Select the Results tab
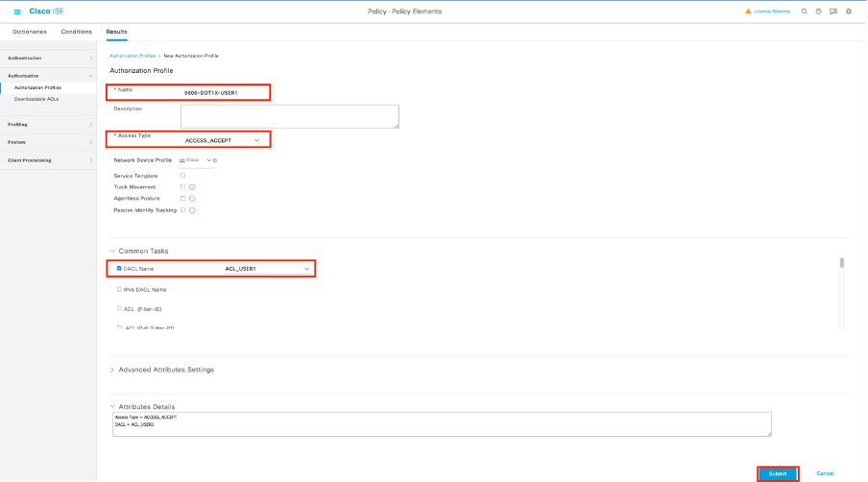 (116, 32)
